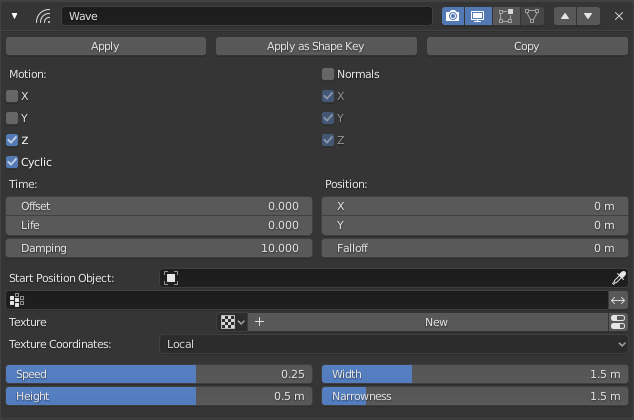
Task: Click the Copy button
Action: pos(527,46)
